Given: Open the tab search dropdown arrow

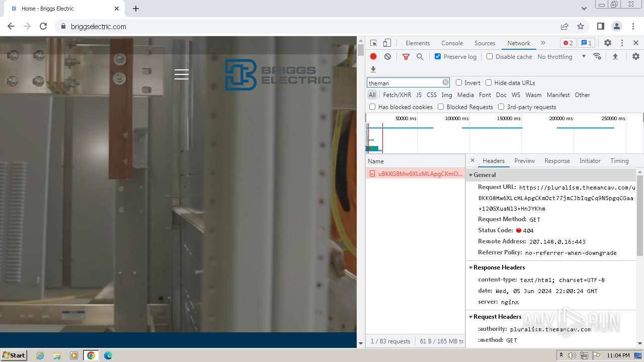Looking at the screenshot, I should tap(584, 9).
